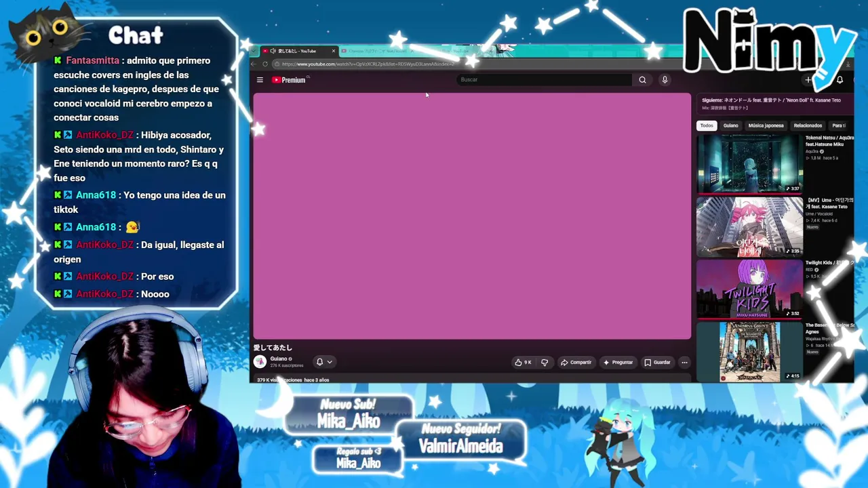Click the search magnifier button
This screenshot has width=868, height=488.
(642, 80)
